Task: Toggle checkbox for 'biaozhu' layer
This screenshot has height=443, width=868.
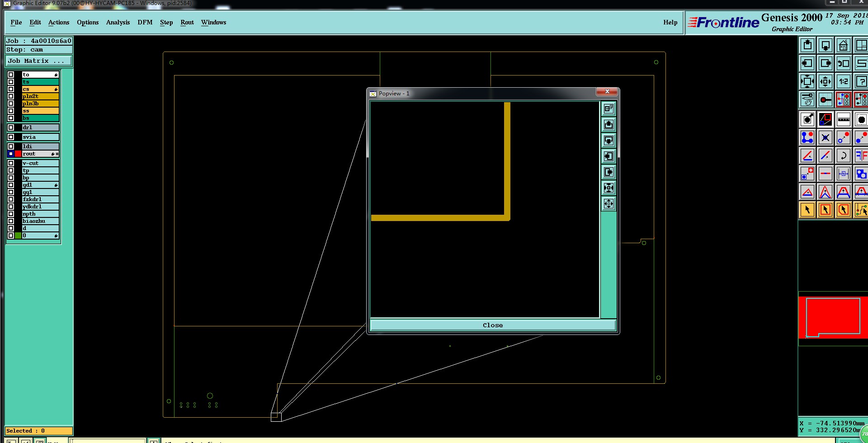Action: point(11,221)
